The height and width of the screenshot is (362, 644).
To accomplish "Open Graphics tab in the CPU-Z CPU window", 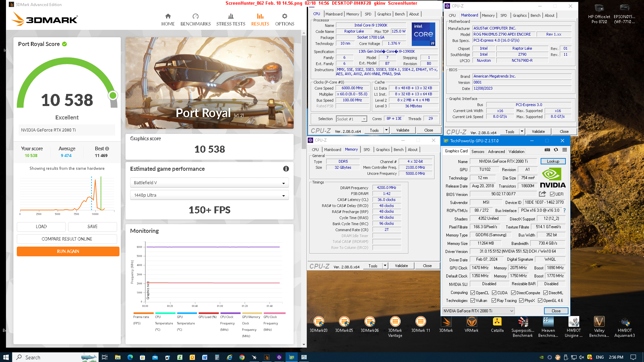I will (x=384, y=14).
